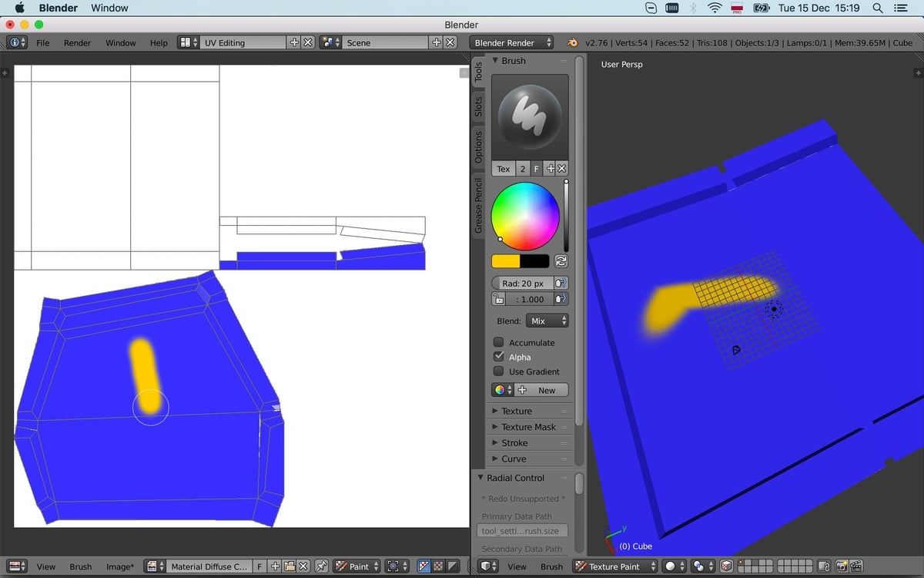Pack the image into the blend file
Image resolution: width=924 pixels, height=578 pixels.
(x=290, y=566)
